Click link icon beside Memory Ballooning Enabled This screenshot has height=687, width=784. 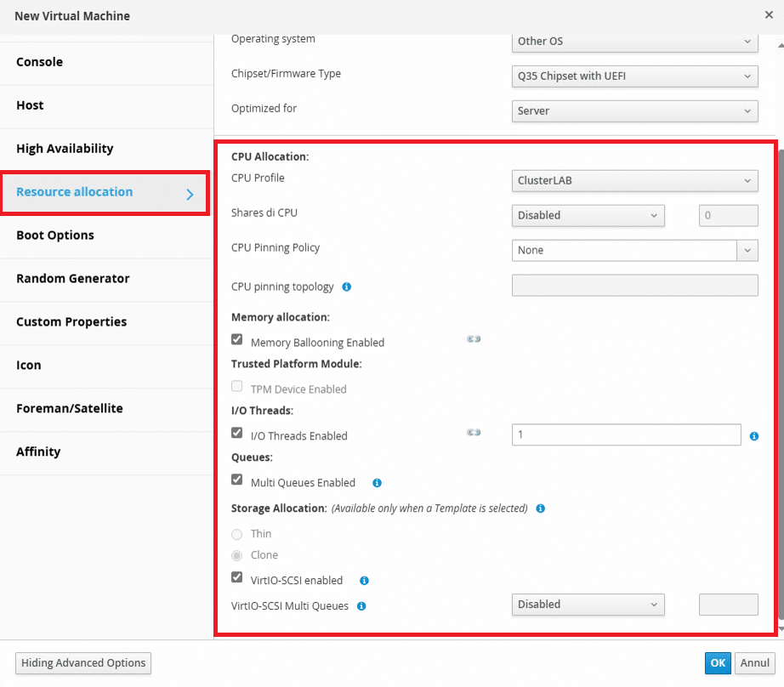474,339
